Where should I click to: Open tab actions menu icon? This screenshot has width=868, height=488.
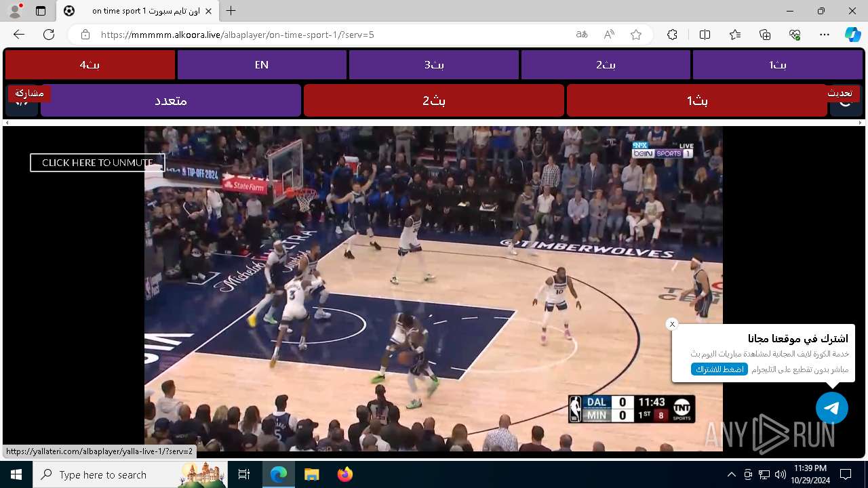[x=41, y=11]
